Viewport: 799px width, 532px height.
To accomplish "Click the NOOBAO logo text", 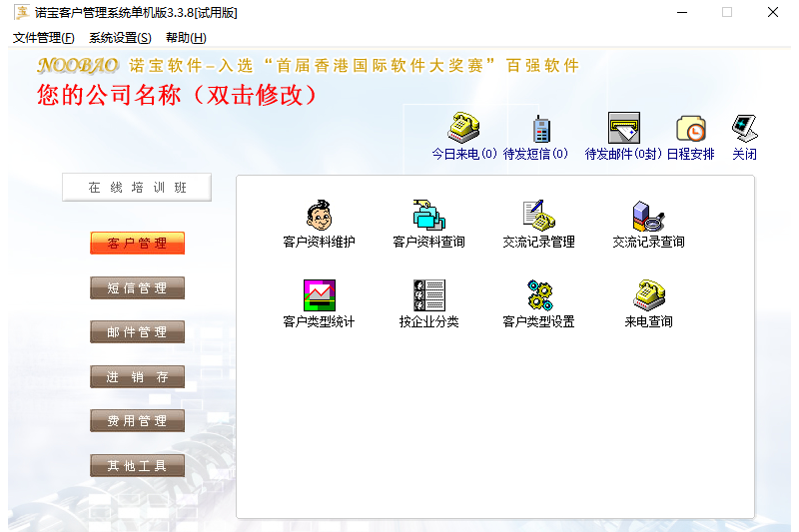I will [x=78, y=65].
